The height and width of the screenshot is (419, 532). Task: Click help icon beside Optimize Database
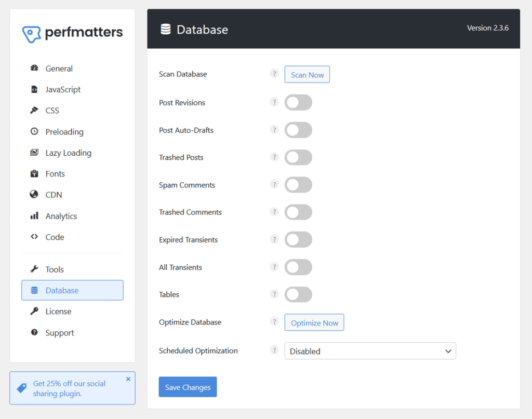coord(274,321)
